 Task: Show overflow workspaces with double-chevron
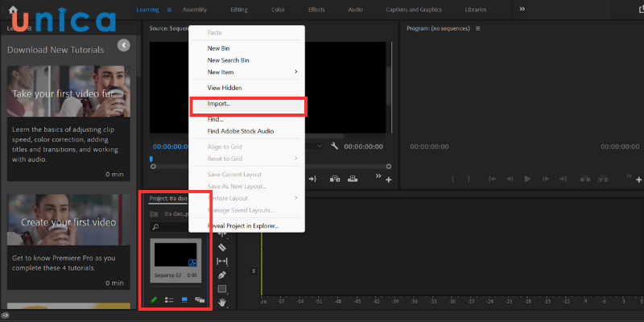(522, 9)
